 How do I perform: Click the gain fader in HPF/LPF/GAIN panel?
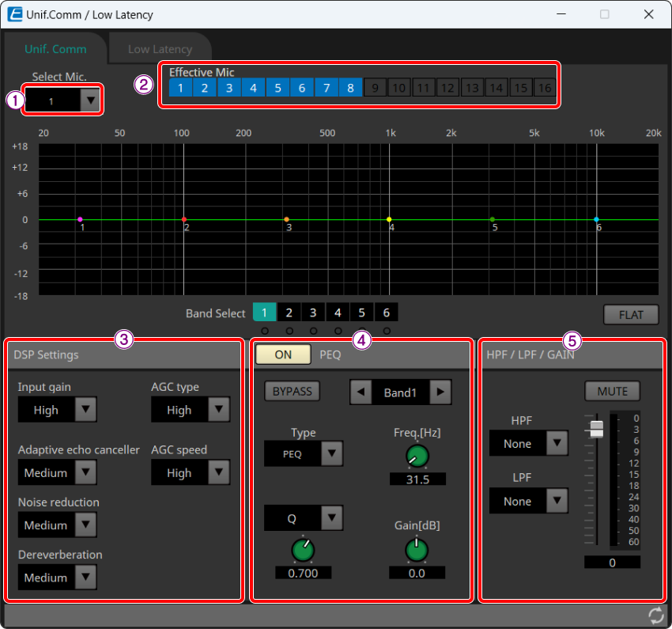click(x=596, y=428)
